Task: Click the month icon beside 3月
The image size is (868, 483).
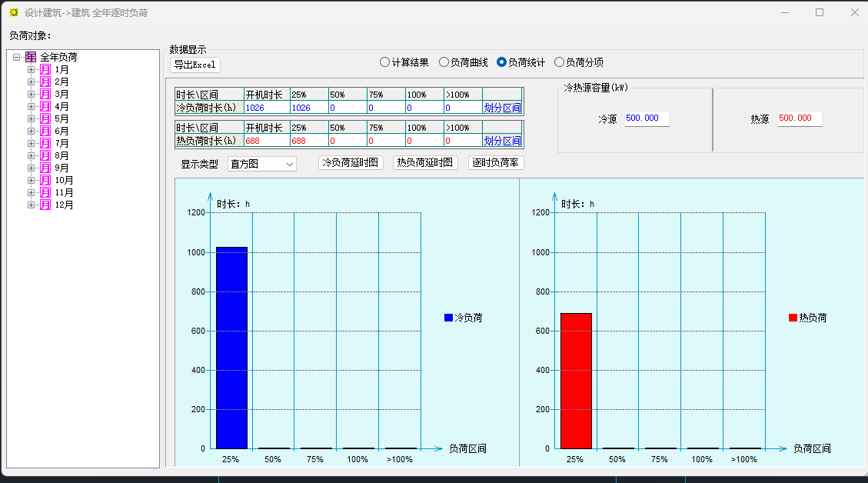Action: pos(45,94)
